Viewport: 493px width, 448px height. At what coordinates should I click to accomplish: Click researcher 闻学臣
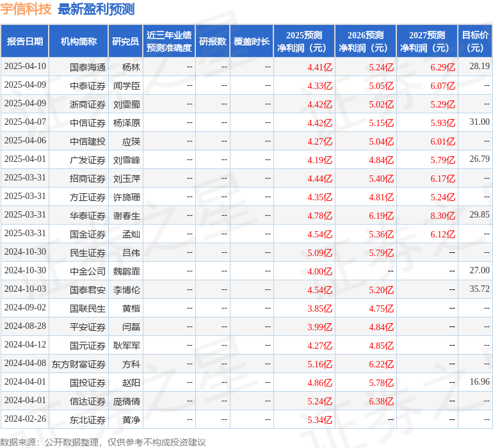pos(127,86)
